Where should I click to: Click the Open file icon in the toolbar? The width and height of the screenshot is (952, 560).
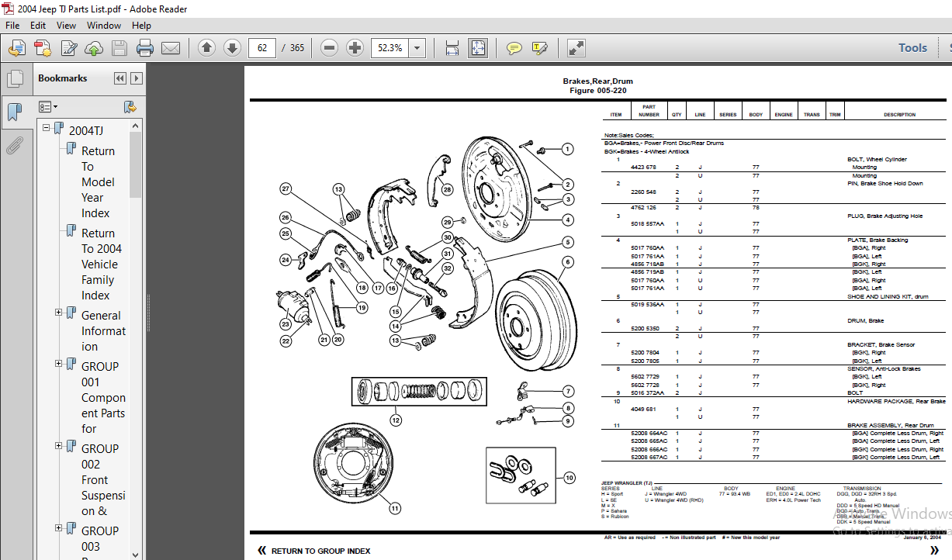coord(16,48)
